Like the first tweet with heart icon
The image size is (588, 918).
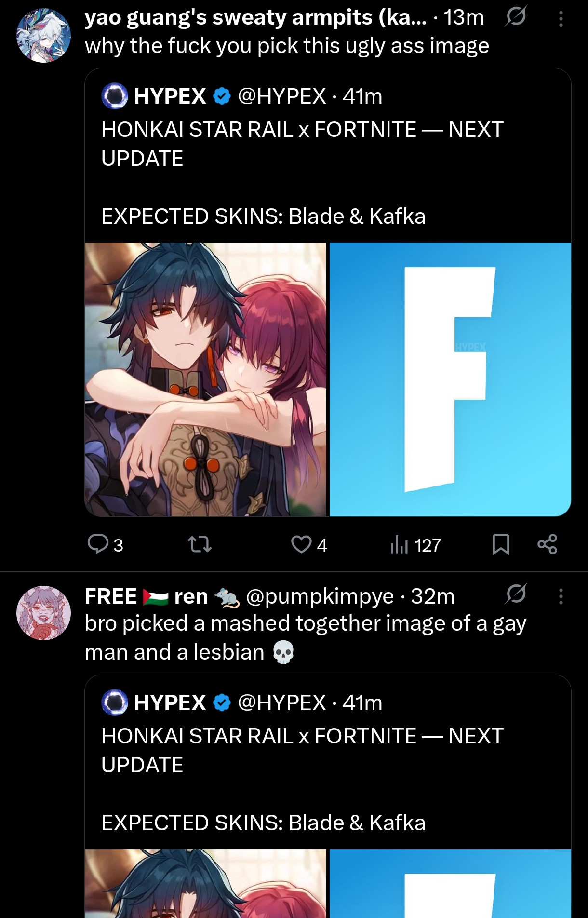coord(309,545)
